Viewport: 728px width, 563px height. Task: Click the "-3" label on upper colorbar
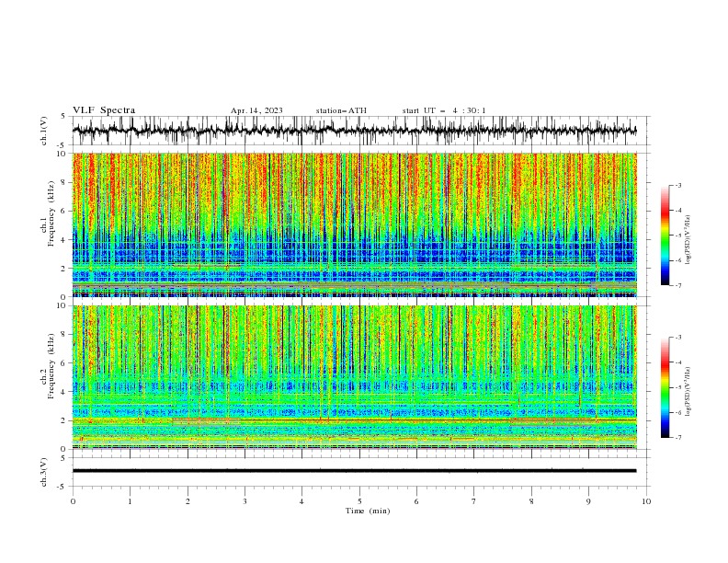pyautogui.click(x=677, y=185)
